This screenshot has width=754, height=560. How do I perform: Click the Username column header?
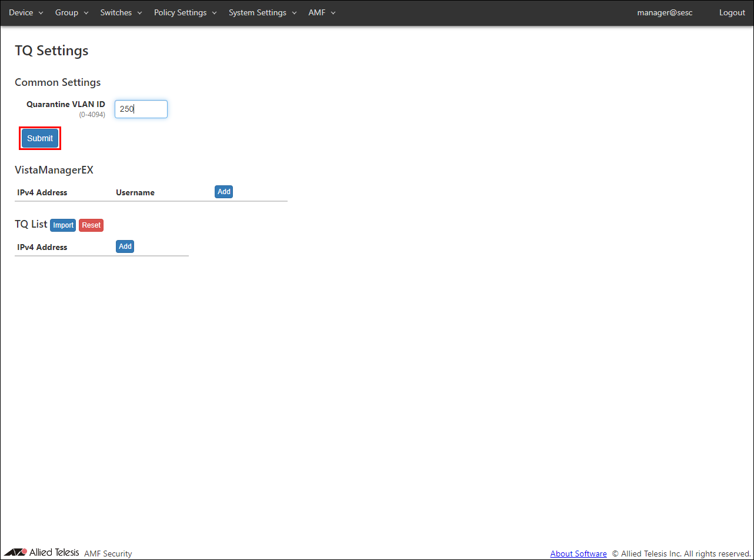pyautogui.click(x=135, y=192)
